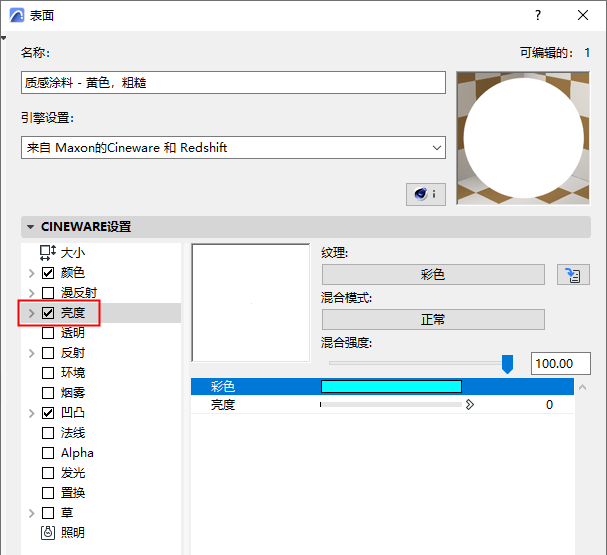Viewport: 607px width, 555px height.
Task: Click the cyan color swatch
Action: [x=391, y=387]
